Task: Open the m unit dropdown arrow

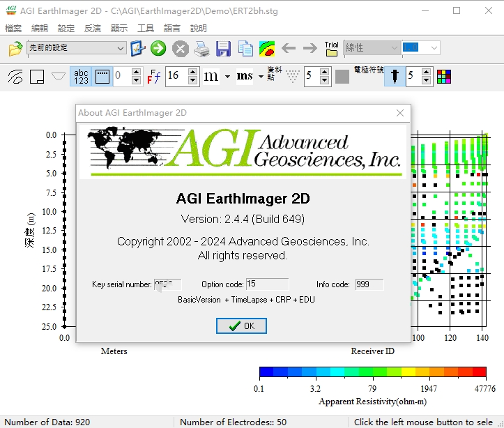Action: pos(227,77)
